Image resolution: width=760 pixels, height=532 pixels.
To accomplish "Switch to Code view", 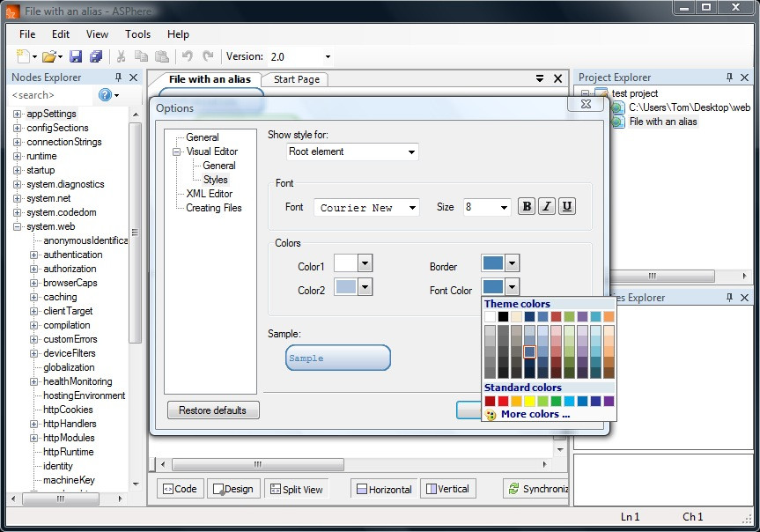I will 180,489.
